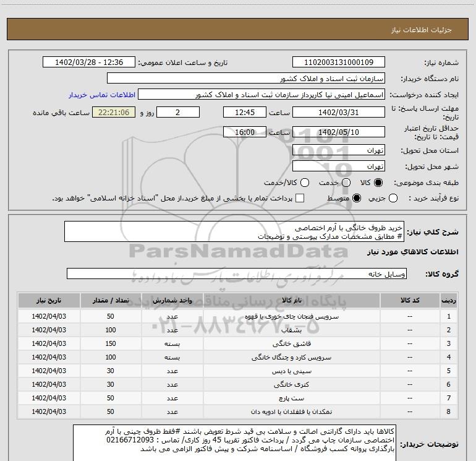Click the نام کالا column header
The width and height of the screenshot is (476, 461).
point(291,301)
